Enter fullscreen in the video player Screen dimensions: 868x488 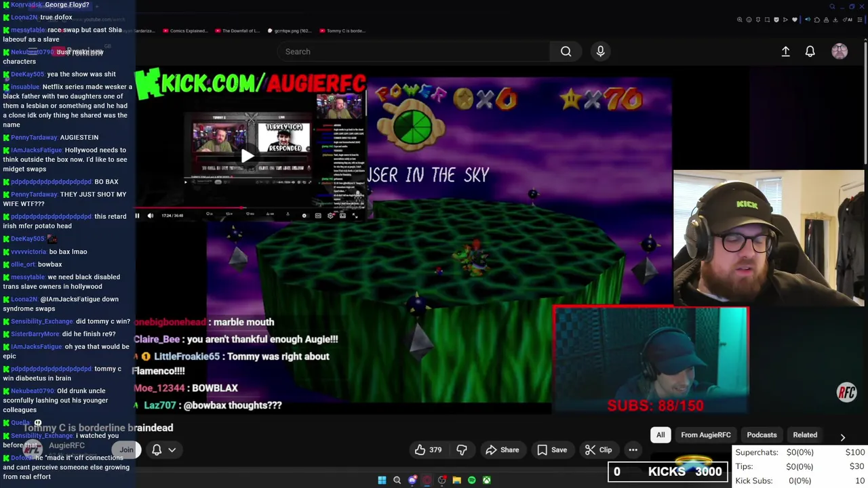pos(355,216)
